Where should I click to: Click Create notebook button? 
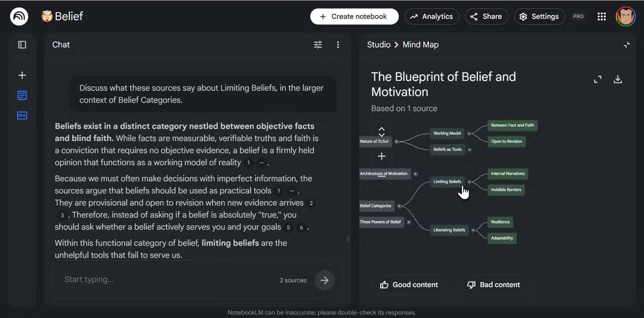tap(354, 17)
